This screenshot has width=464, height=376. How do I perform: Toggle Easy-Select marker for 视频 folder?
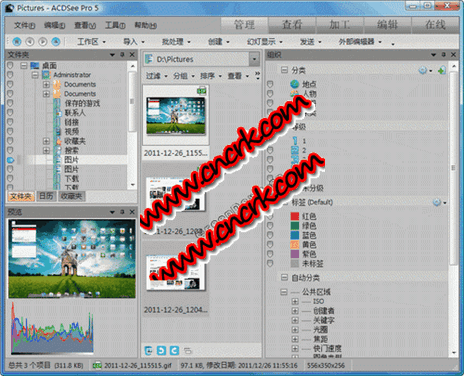(10, 131)
